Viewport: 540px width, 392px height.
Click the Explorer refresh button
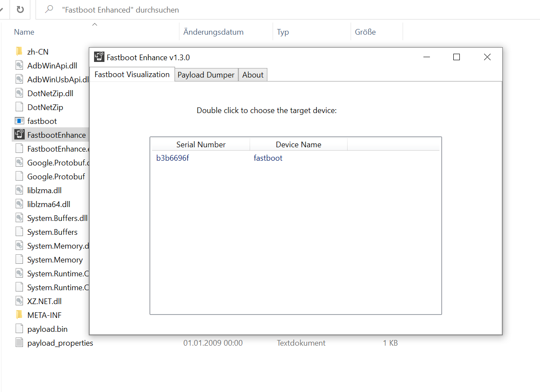(x=20, y=10)
